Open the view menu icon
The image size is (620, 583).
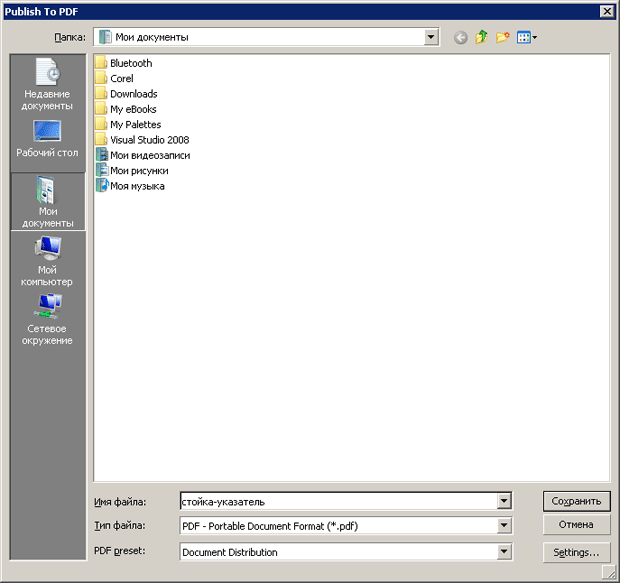click(x=526, y=38)
